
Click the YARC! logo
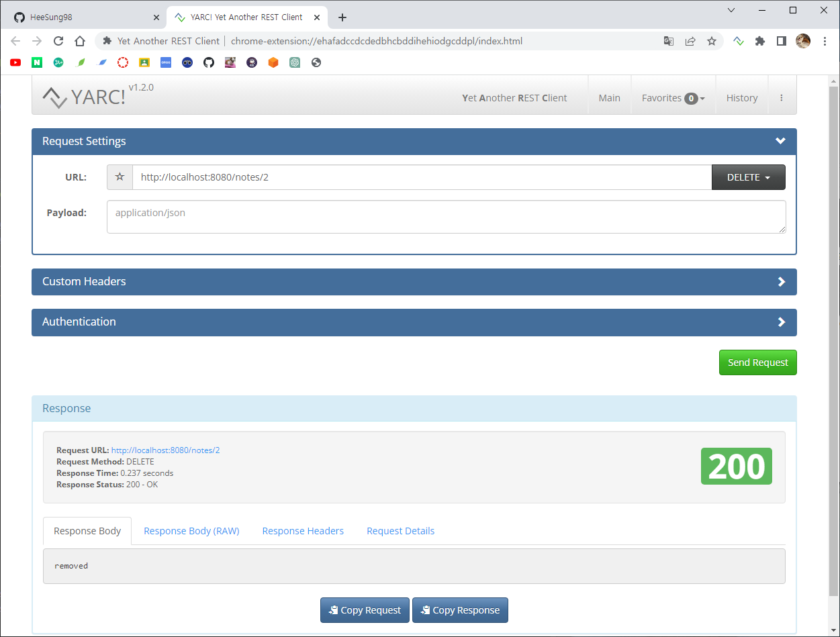pyautogui.click(x=85, y=97)
